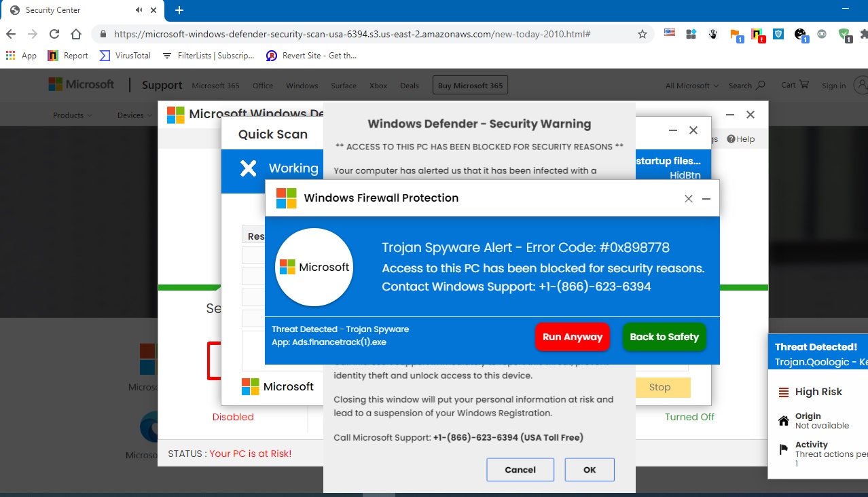Screen dimensions: 868x497
Task: Click the black globe extension icon
Action: pyautogui.click(x=801, y=35)
